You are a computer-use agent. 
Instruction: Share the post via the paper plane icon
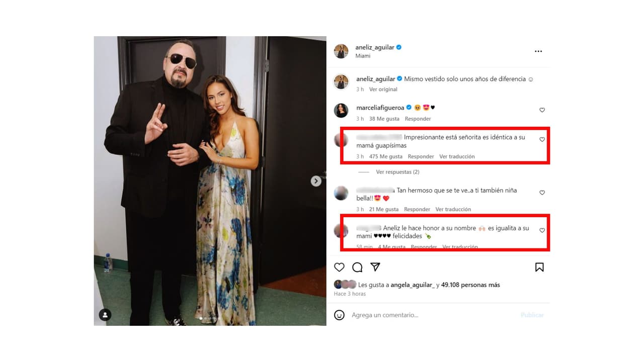tap(375, 267)
